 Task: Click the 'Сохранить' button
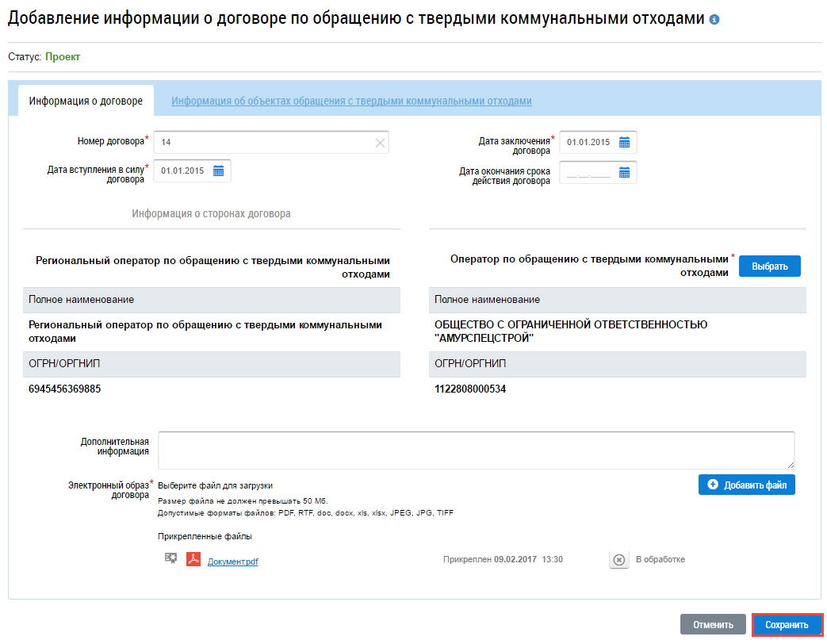click(787, 624)
